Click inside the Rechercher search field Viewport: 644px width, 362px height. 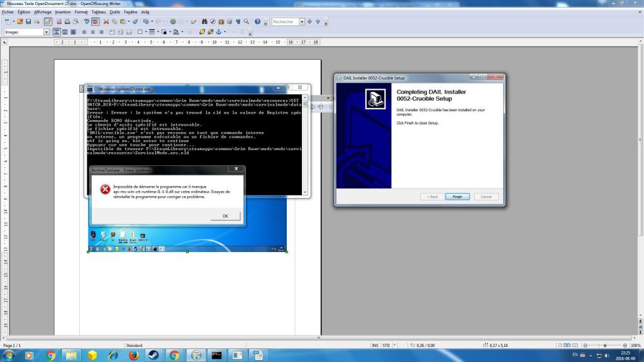tap(285, 21)
